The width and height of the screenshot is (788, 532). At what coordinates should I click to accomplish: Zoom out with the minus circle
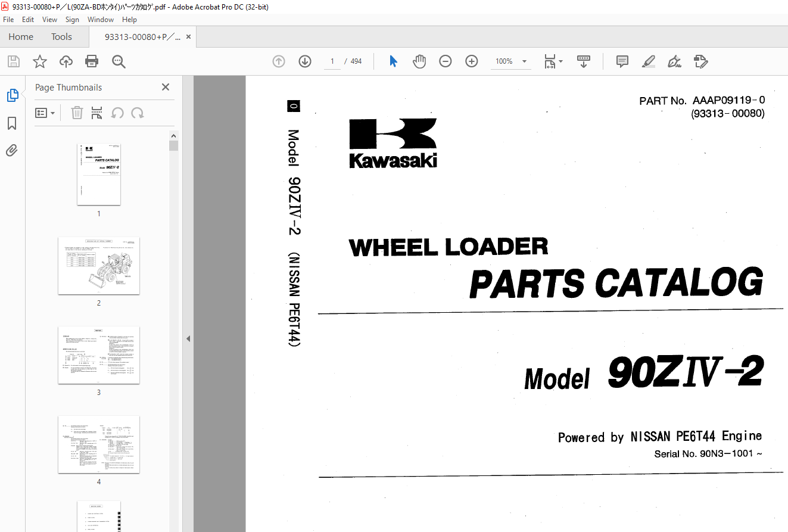coord(446,61)
